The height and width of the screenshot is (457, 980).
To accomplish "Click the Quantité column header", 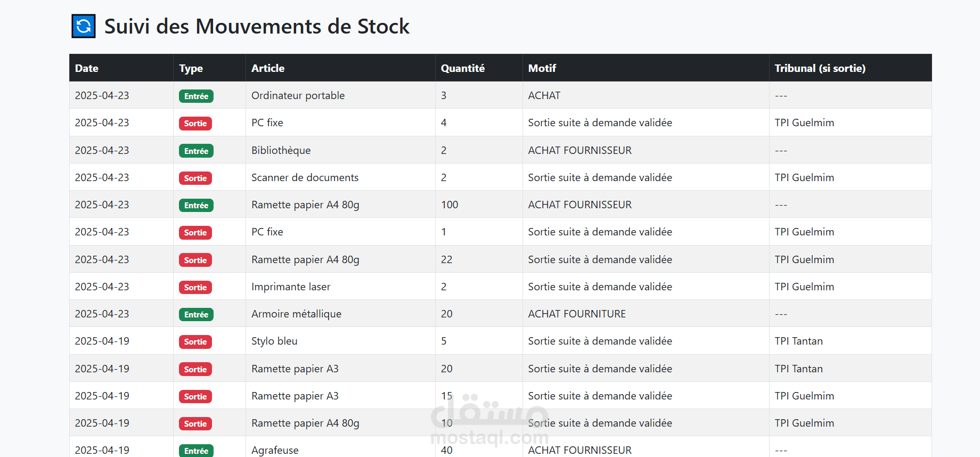I will (x=462, y=68).
